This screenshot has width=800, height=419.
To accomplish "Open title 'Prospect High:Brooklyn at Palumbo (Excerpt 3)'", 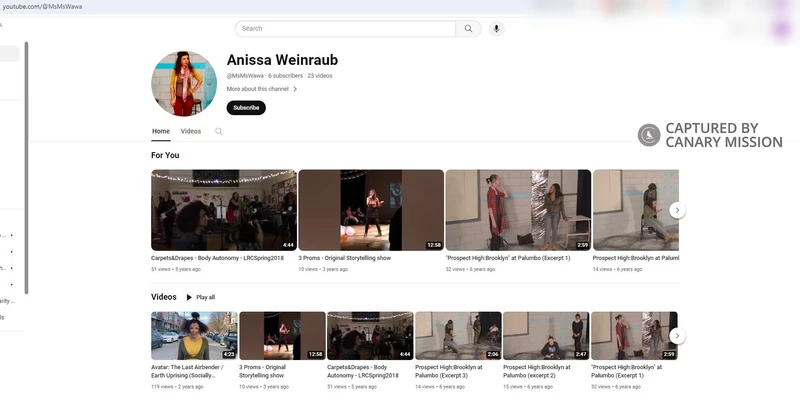I will click(449, 371).
